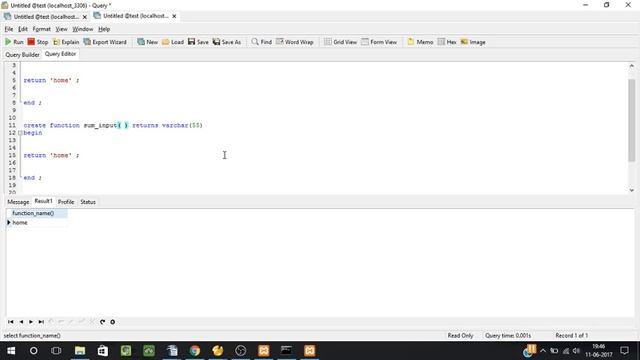Click the Explain toolbar button
640x360 pixels.
[66, 42]
